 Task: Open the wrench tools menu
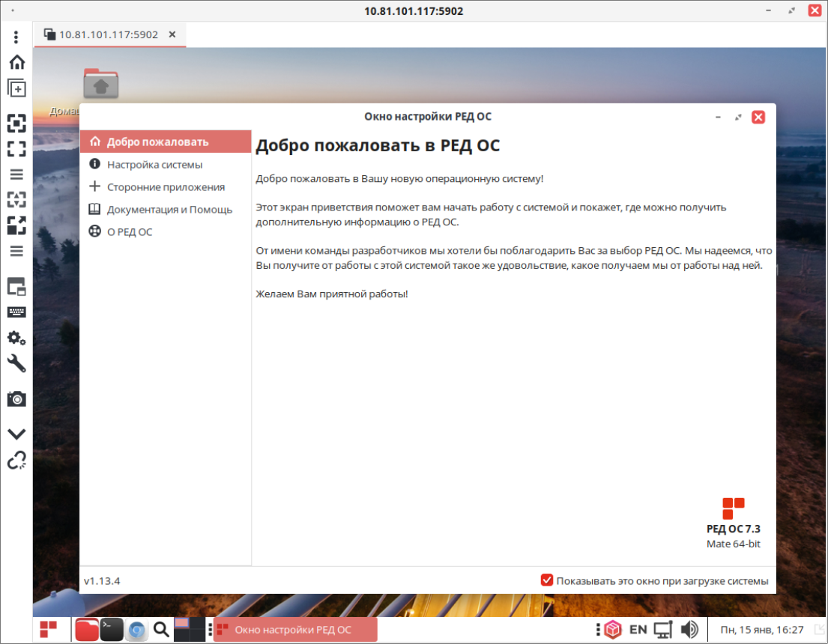click(17, 363)
